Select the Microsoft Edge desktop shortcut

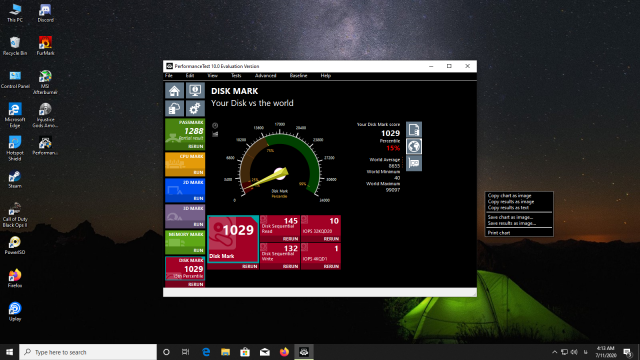pyautogui.click(x=15, y=115)
